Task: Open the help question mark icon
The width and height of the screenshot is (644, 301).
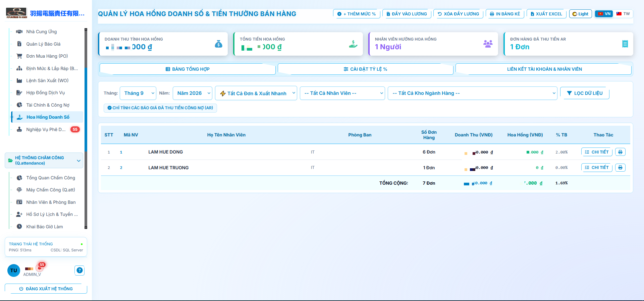Action: (79, 270)
